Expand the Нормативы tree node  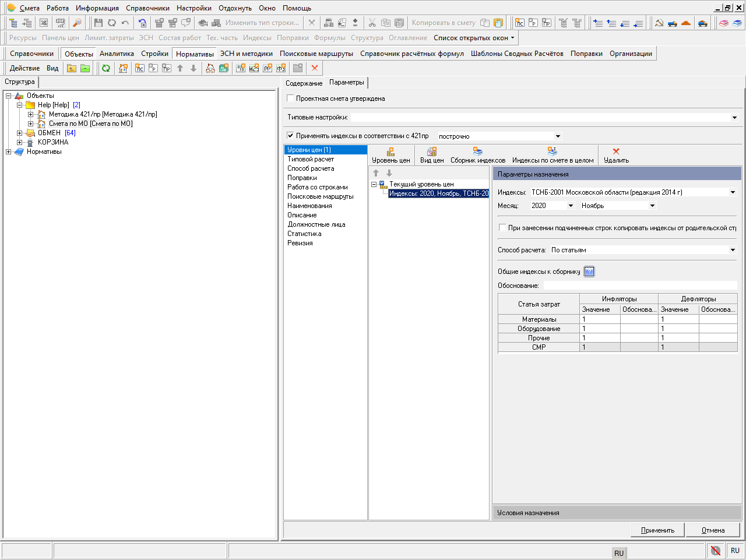[x=8, y=152]
